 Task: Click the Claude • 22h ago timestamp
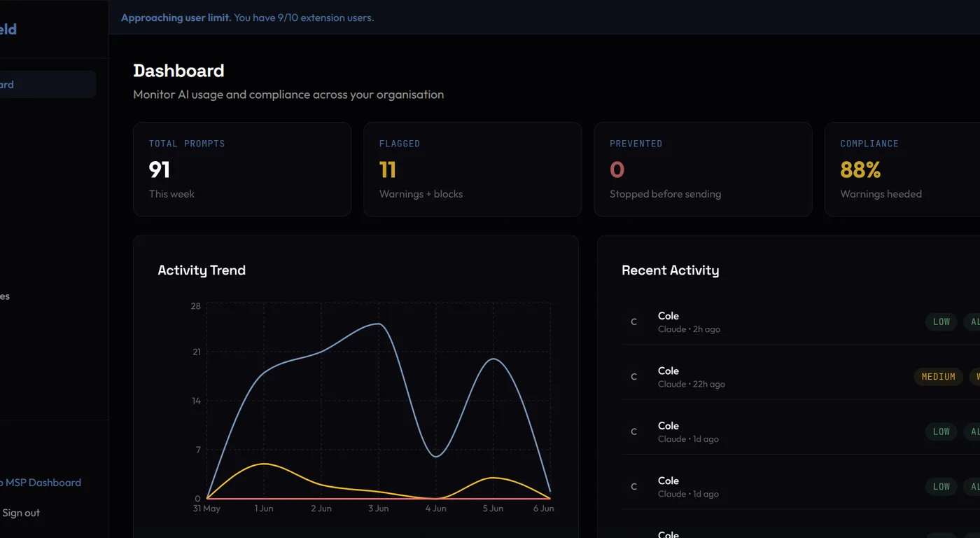point(692,385)
